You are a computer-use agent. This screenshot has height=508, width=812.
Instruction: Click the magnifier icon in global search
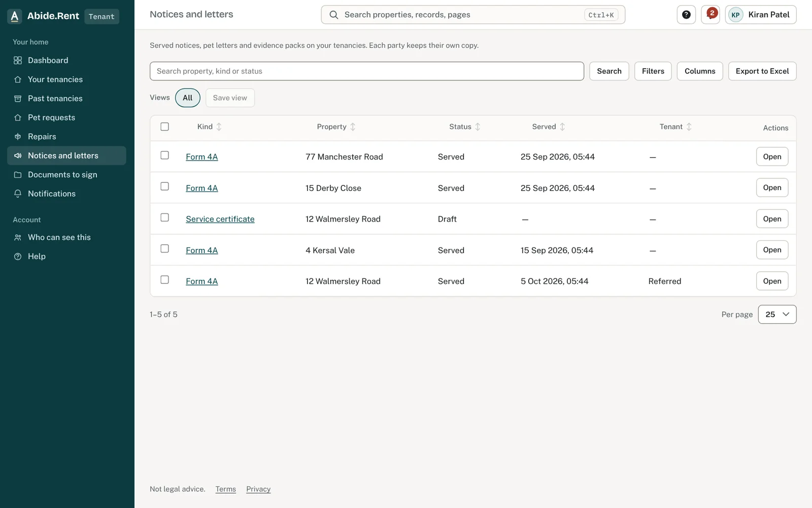[x=334, y=15]
